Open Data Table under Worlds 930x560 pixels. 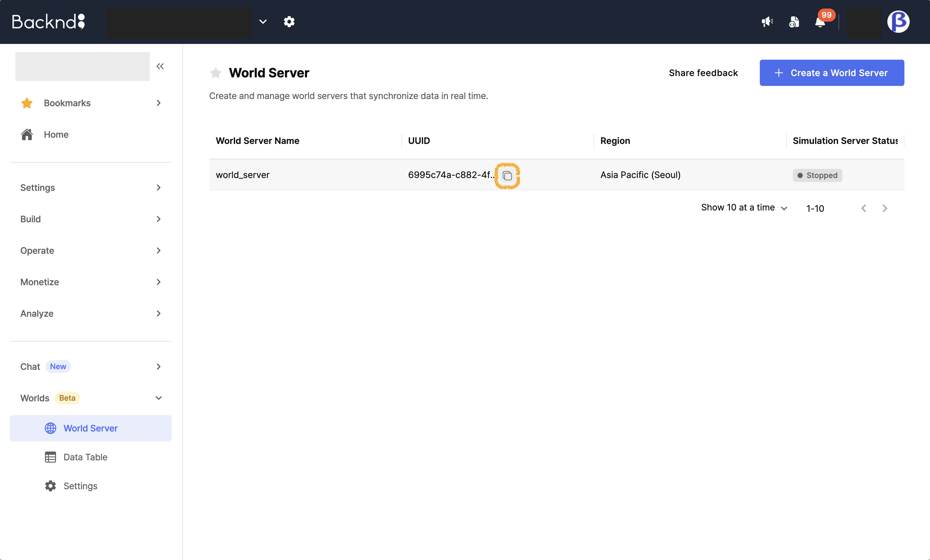pos(85,457)
